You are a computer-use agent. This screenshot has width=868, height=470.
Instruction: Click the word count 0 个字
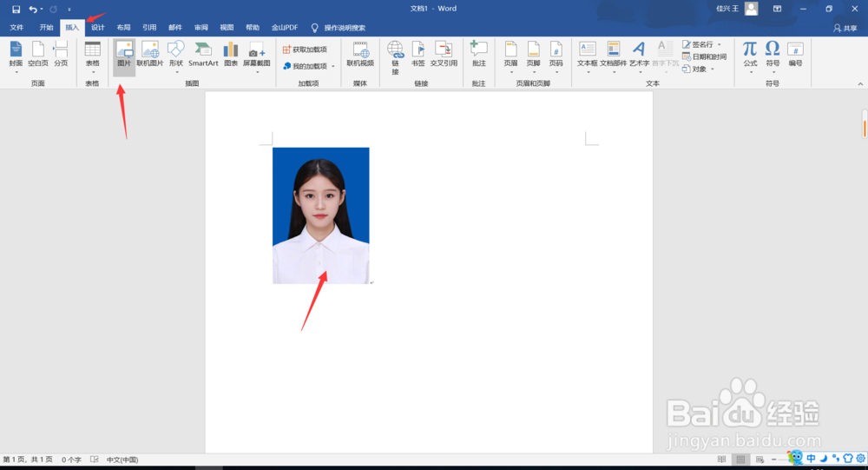(71, 460)
